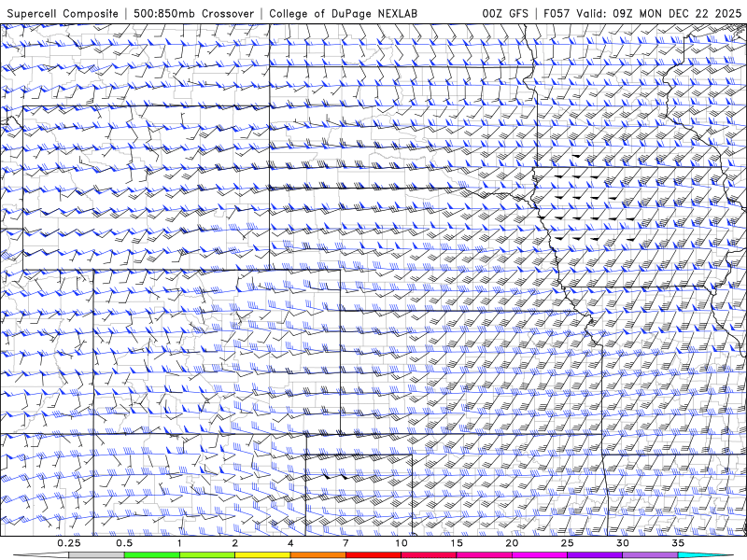Click the bright green legend swatch
The height and width of the screenshot is (560, 747).
pyautogui.click(x=152, y=555)
